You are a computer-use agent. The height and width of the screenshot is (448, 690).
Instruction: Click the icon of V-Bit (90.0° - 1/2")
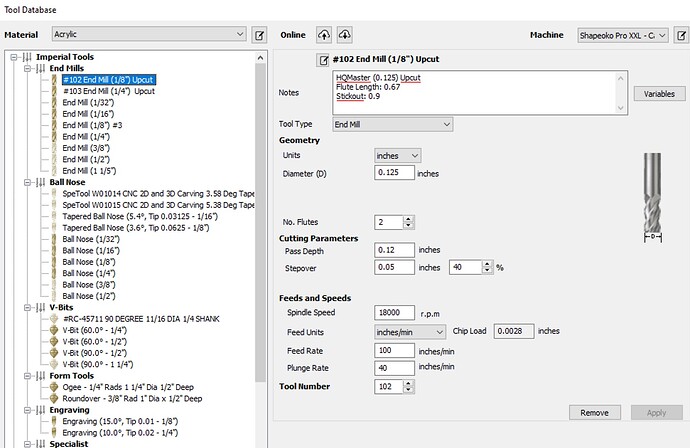(x=54, y=353)
